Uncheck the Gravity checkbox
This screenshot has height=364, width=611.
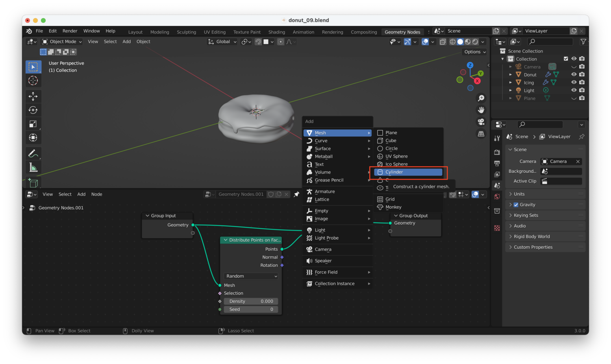tap(516, 205)
